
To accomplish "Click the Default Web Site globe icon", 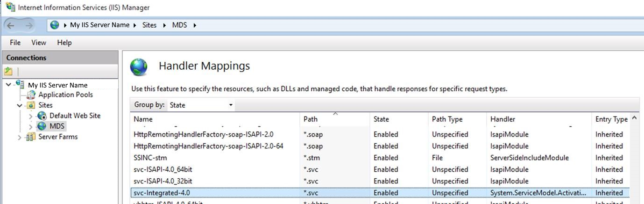I will pyautogui.click(x=42, y=116).
